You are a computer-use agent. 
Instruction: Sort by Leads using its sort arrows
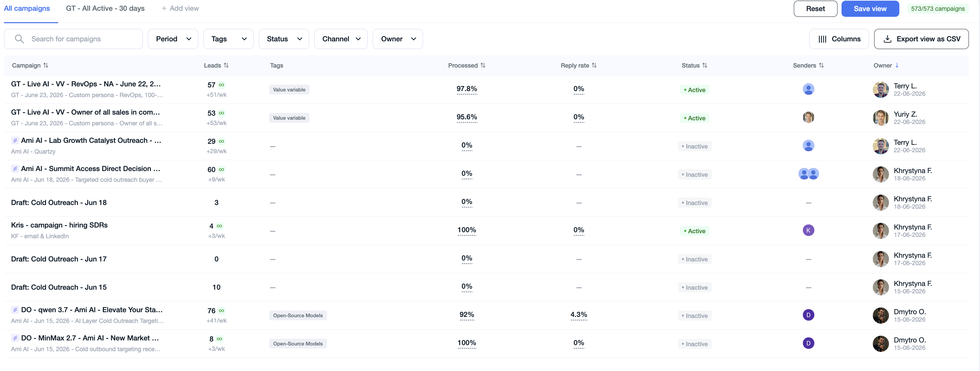pyautogui.click(x=226, y=66)
